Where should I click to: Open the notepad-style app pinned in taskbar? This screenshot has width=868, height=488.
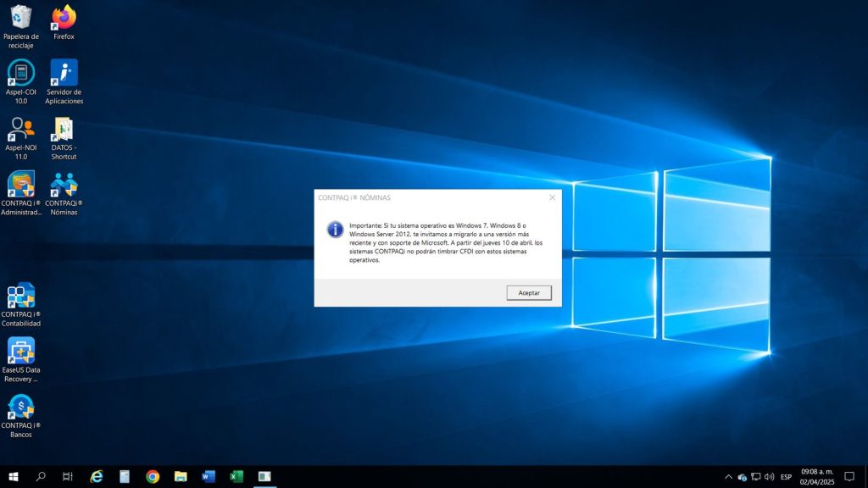(125, 476)
